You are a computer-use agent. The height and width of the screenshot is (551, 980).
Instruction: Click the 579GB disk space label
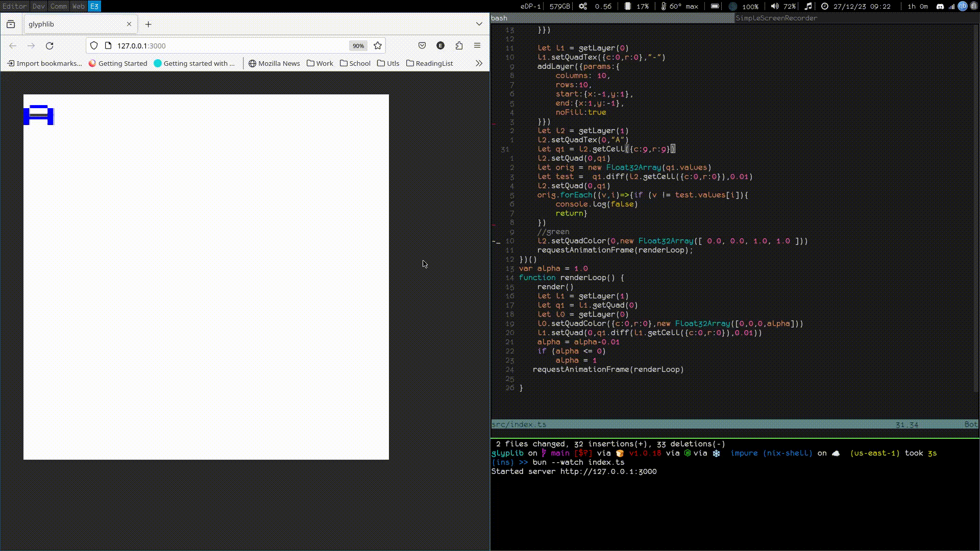tap(559, 6)
